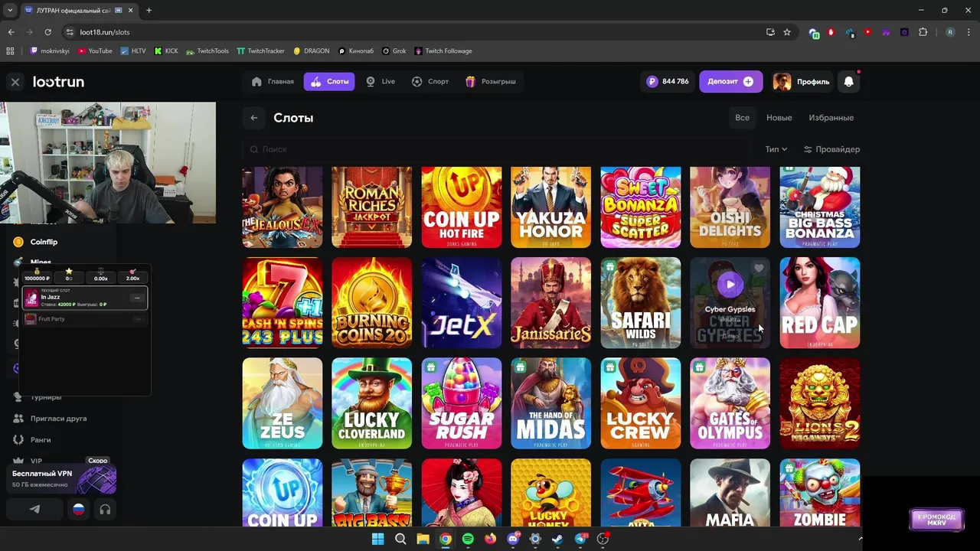Open the Red Cap slot thumbnail

820,303
